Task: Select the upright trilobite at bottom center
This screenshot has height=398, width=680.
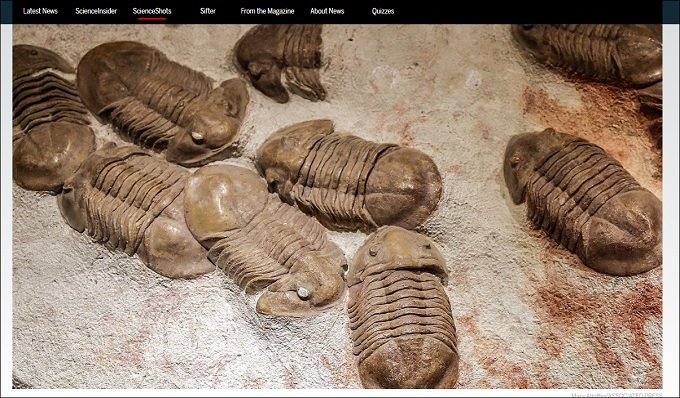Action: click(402, 306)
